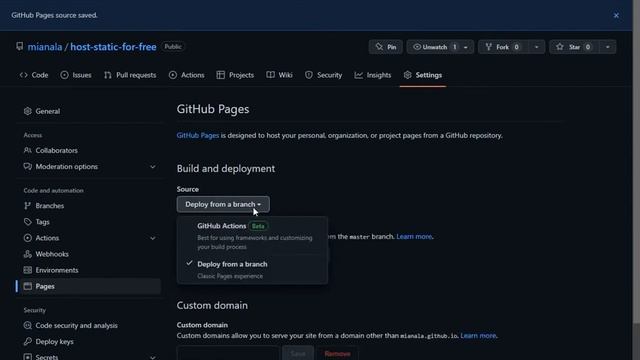Open the Unwatch notification options dropdown arrow
Screen dimensions: 640x360
coord(466,47)
